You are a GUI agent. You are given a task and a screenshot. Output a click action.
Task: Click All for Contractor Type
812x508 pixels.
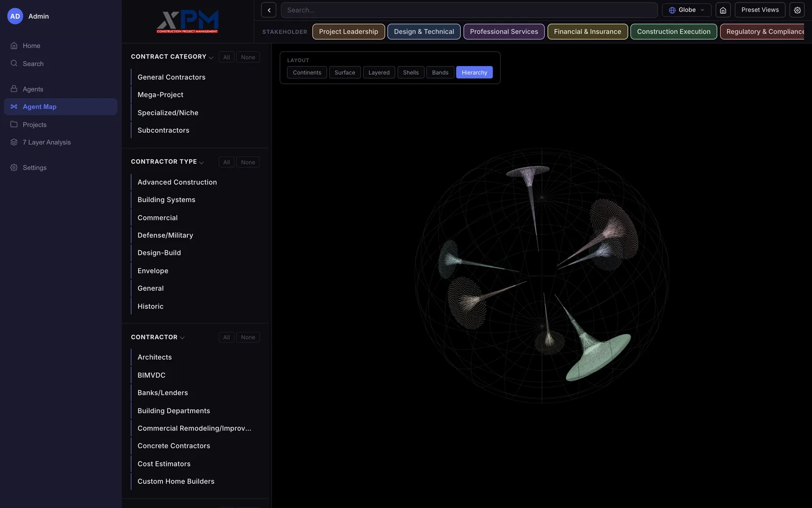click(x=226, y=163)
